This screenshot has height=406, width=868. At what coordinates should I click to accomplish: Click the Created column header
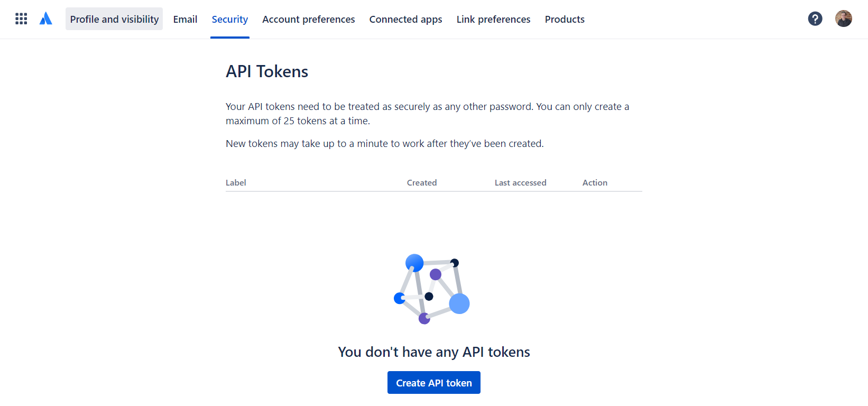(422, 182)
